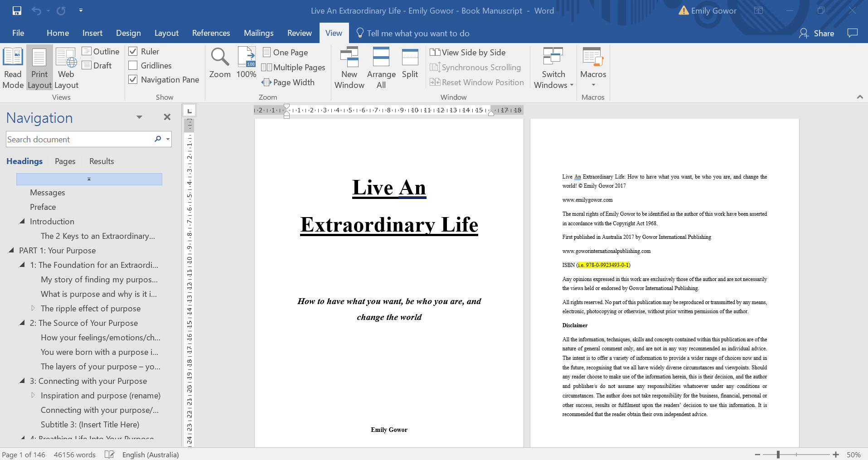The width and height of the screenshot is (868, 460).
Task: Open Ribbon Display Options icon
Action: 758,10
